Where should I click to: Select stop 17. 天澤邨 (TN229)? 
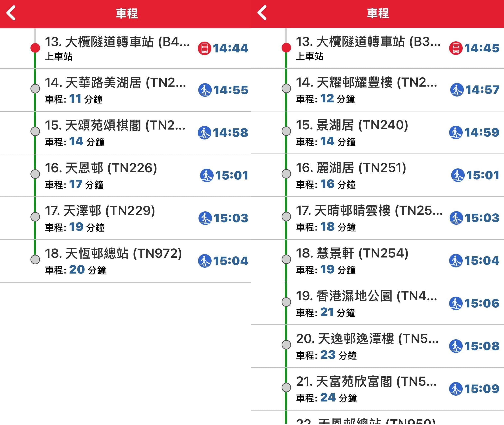click(100, 211)
